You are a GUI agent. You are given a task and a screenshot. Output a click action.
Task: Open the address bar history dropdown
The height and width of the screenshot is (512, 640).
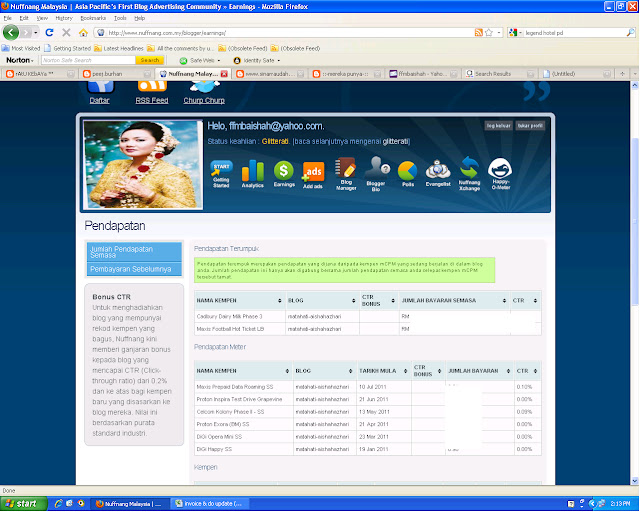point(499,32)
